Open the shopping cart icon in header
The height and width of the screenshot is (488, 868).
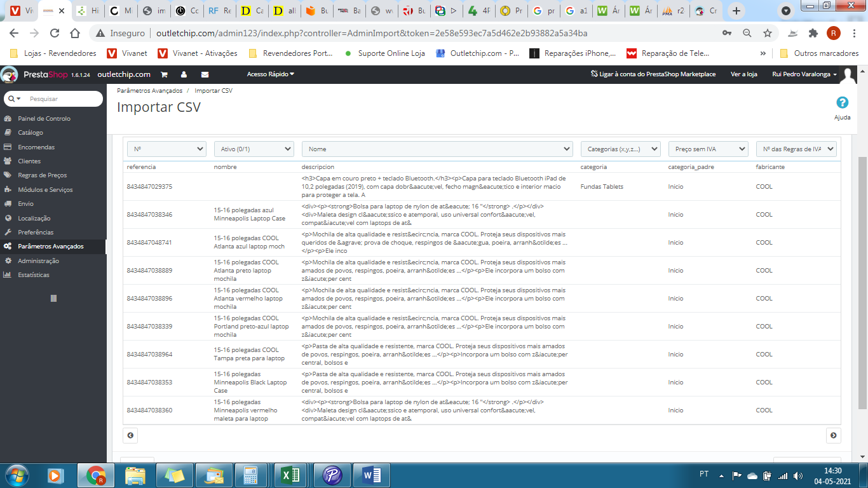click(x=164, y=74)
